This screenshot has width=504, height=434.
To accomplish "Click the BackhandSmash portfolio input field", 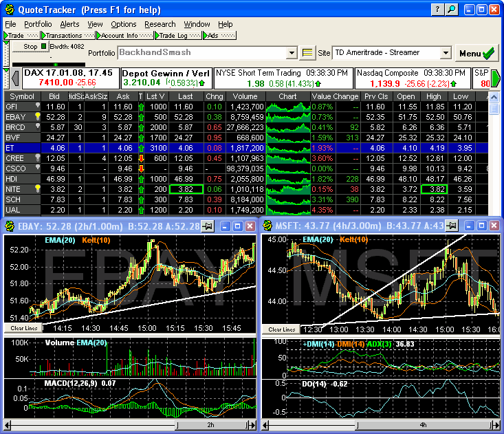I will [x=203, y=53].
